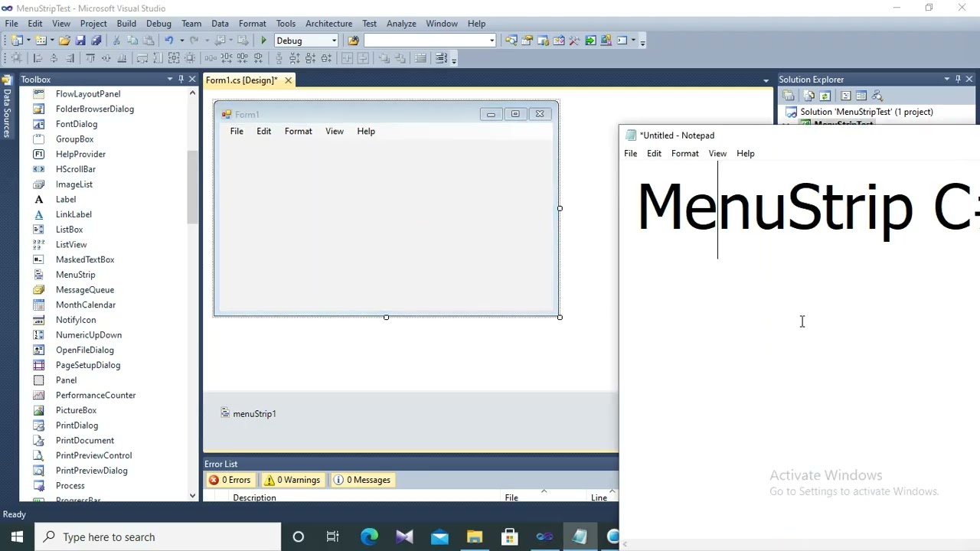Select OpenFileDialog in the Toolbox
The image size is (980, 551).
coord(85,350)
